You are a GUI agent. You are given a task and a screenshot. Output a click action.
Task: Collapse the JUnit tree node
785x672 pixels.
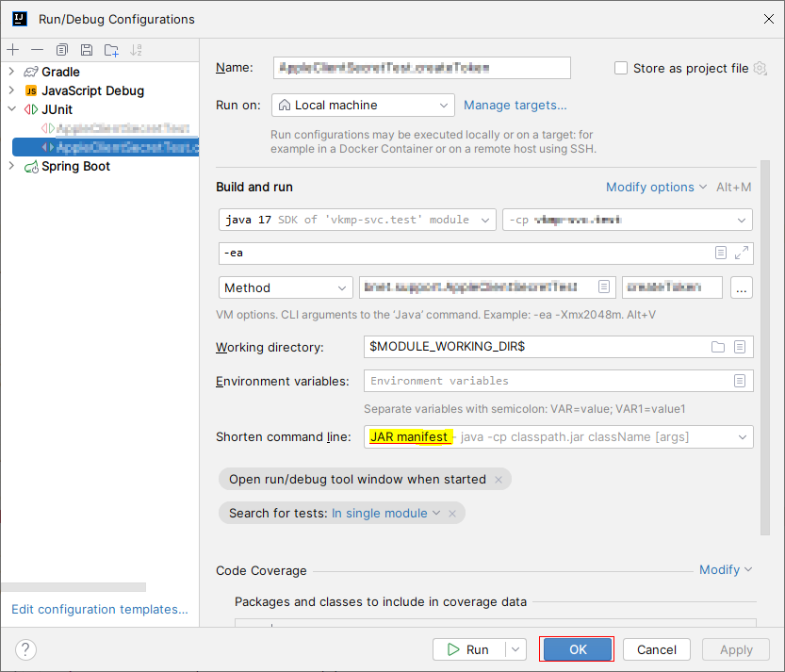click(x=11, y=109)
